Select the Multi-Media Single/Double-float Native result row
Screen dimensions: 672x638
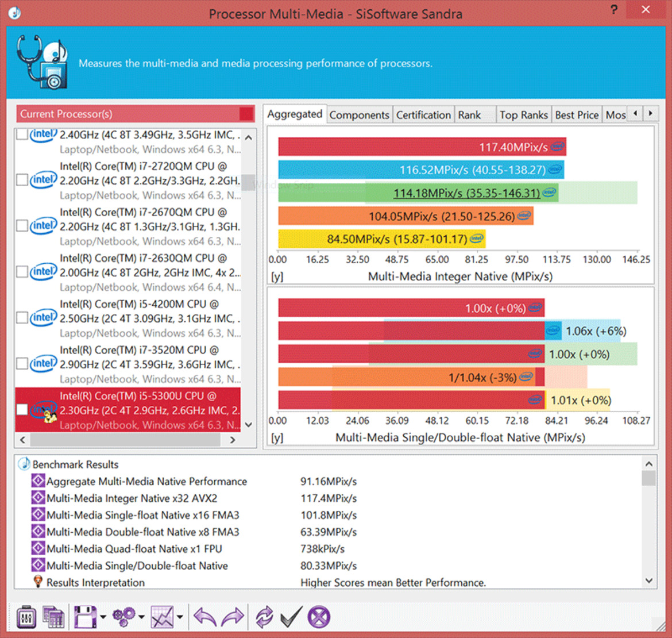pyautogui.click(x=335, y=566)
